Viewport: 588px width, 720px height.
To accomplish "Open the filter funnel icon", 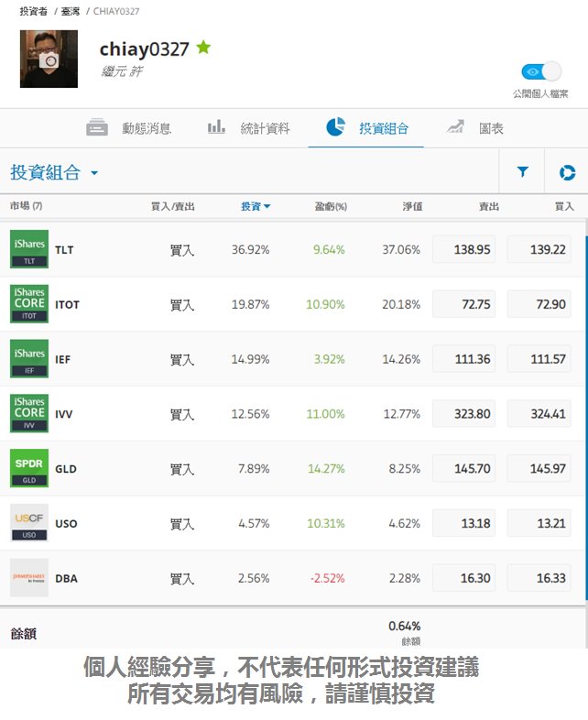I will point(522,171).
